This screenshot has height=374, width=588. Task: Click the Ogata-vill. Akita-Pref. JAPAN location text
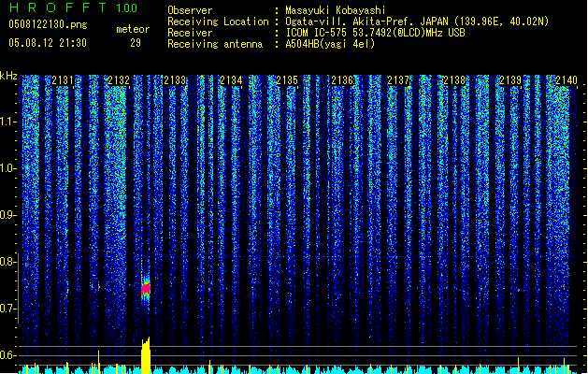pyautogui.click(x=366, y=22)
